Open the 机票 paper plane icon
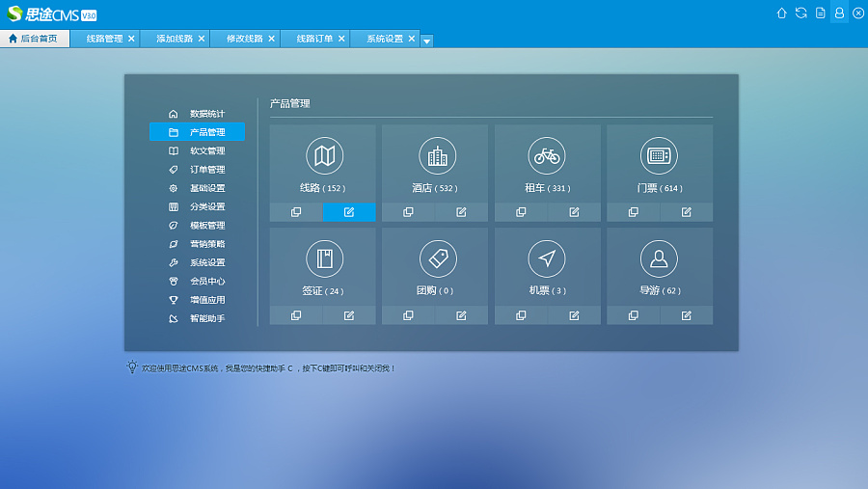The image size is (868, 489). coord(547,258)
